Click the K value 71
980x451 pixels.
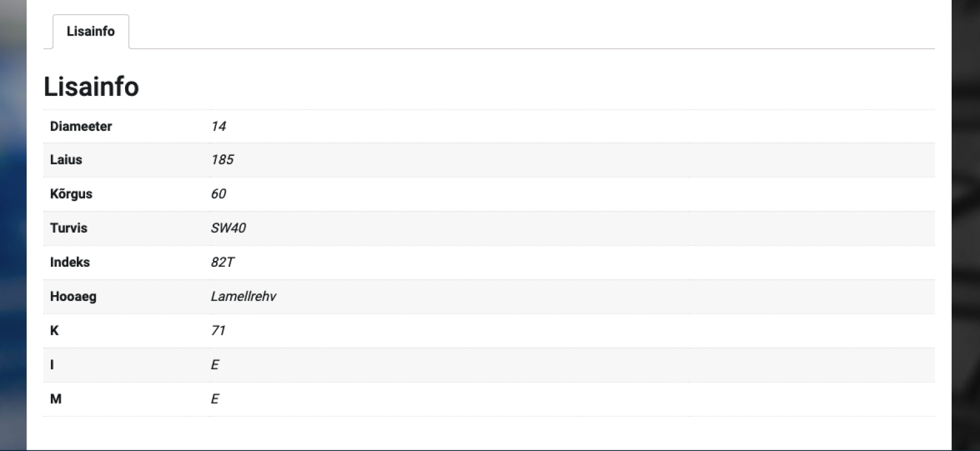(x=218, y=331)
